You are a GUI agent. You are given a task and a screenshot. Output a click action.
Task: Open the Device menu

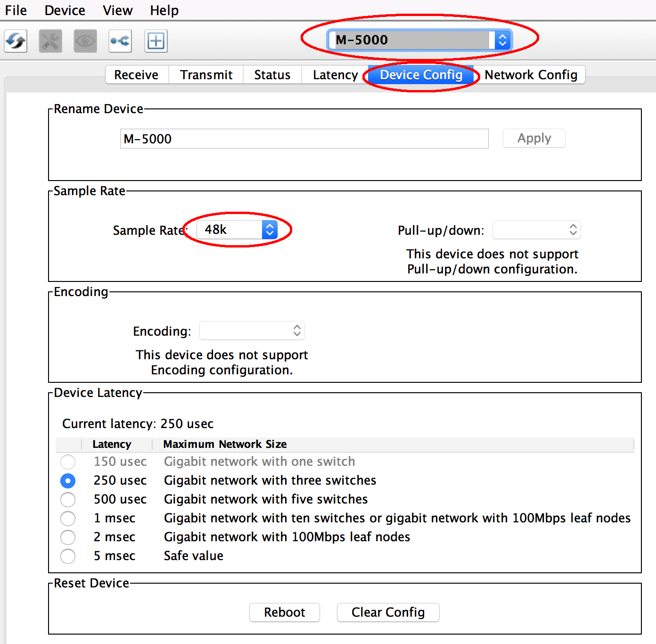(65, 10)
